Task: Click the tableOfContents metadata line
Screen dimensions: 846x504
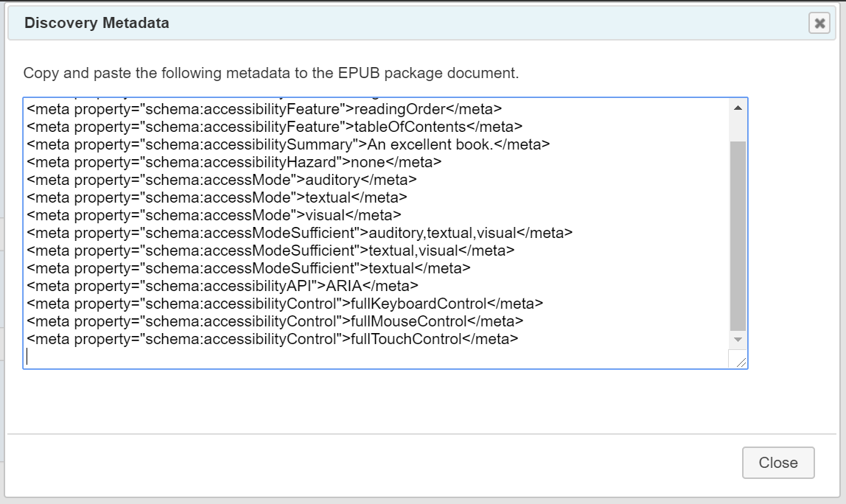Action: 275,127
